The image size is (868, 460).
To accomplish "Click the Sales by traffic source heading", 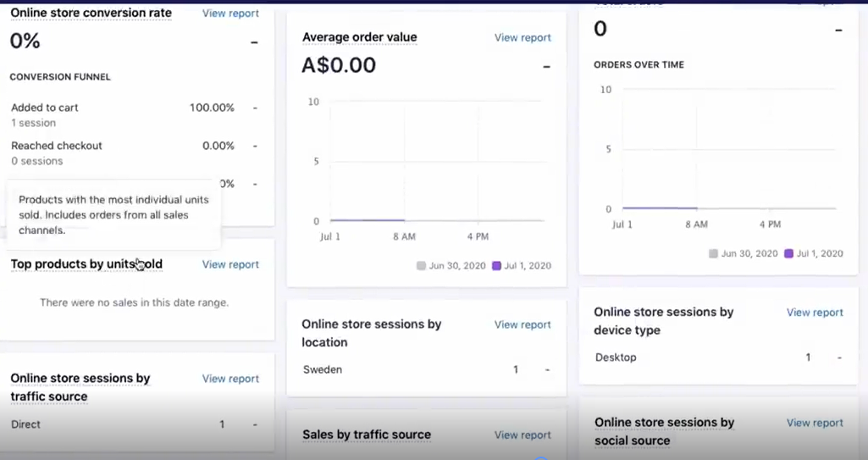I will (367, 435).
